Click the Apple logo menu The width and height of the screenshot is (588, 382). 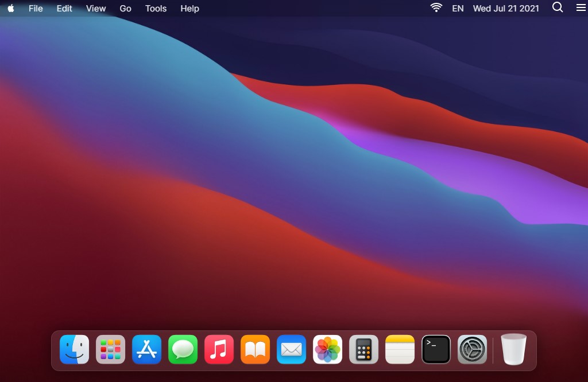(11, 8)
